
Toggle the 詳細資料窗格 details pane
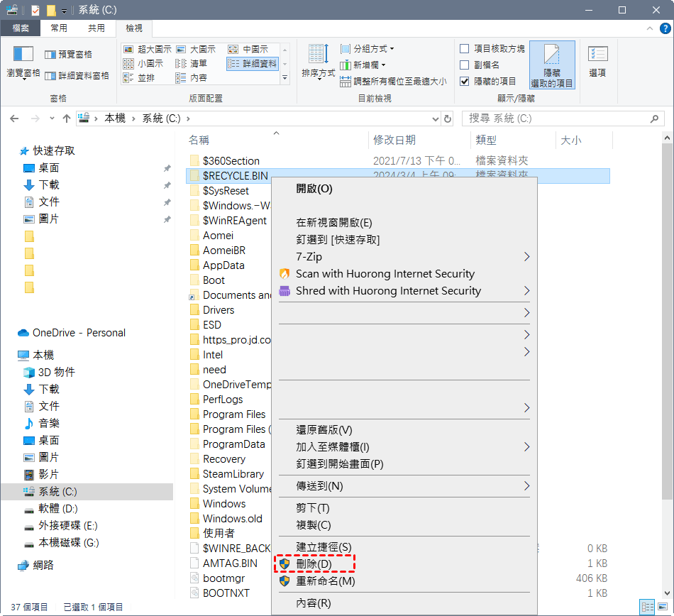coord(77,76)
